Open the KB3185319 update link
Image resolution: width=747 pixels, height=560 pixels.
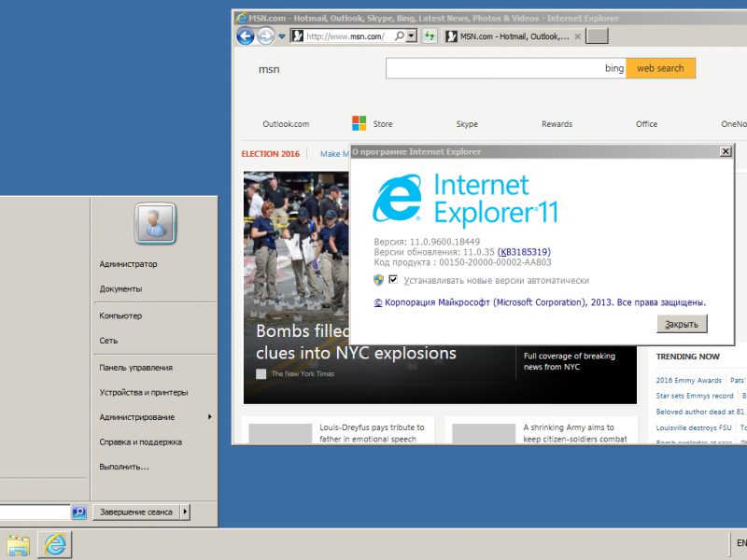524,252
